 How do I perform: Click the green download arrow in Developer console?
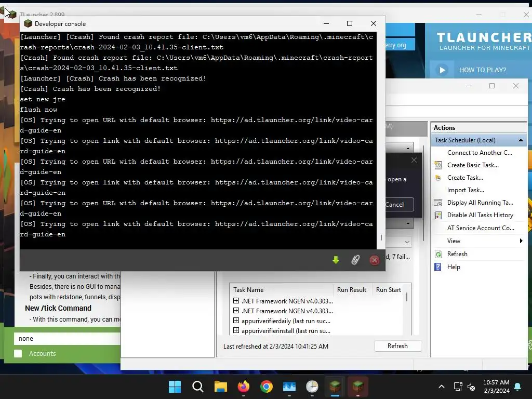click(336, 260)
